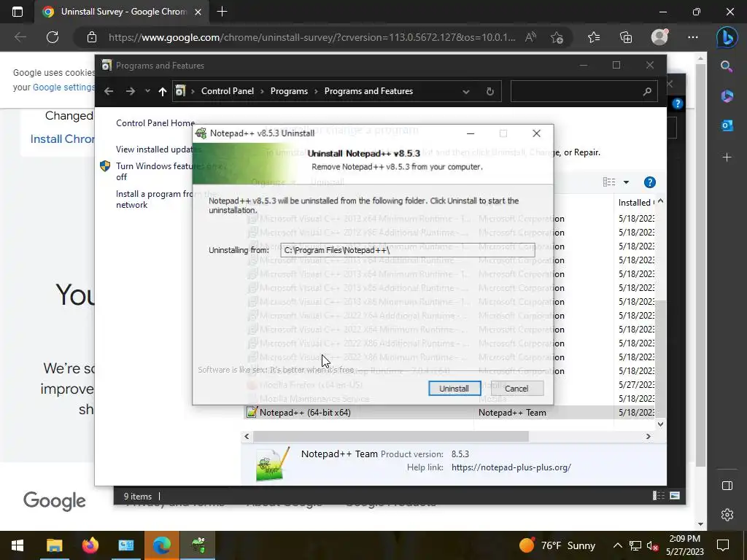Screen dimensions: 747x560
Task: Open a new browser tab
Action: coord(222,12)
